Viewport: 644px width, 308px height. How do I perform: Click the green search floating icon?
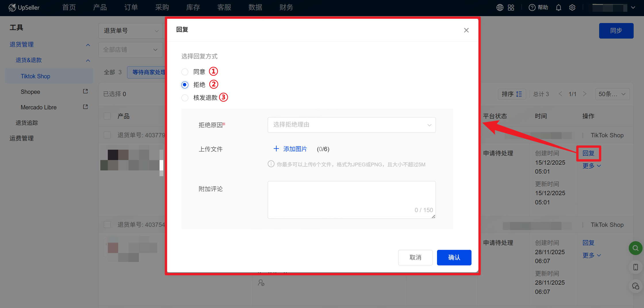coord(635,248)
